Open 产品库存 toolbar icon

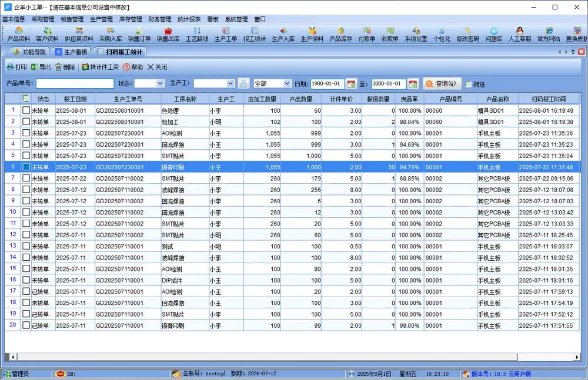pyautogui.click(x=340, y=34)
